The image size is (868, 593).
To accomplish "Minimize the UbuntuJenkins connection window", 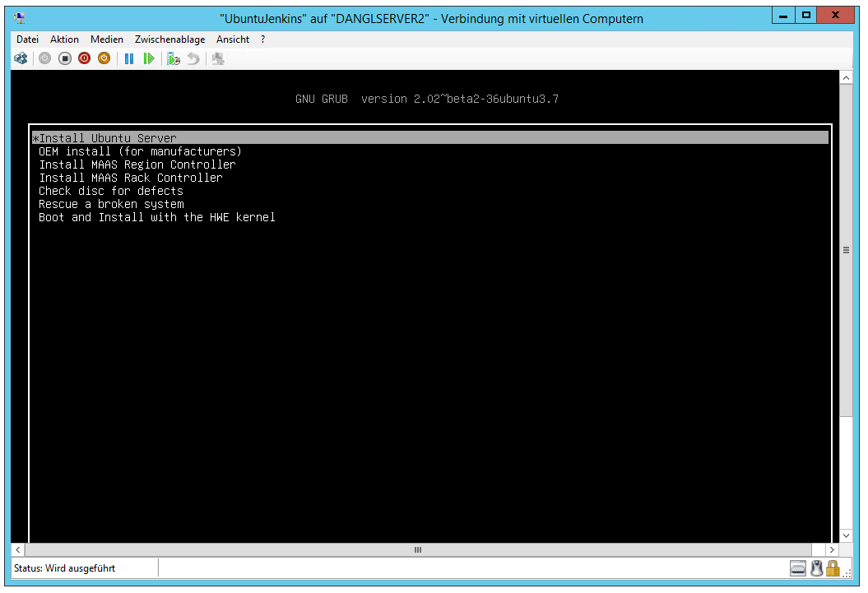I will 783,16.
